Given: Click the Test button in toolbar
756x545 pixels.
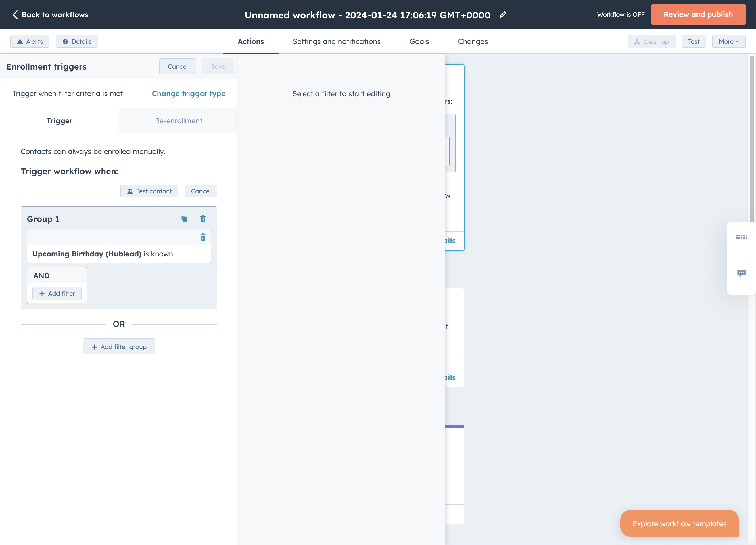Looking at the screenshot, I should 694,41.
